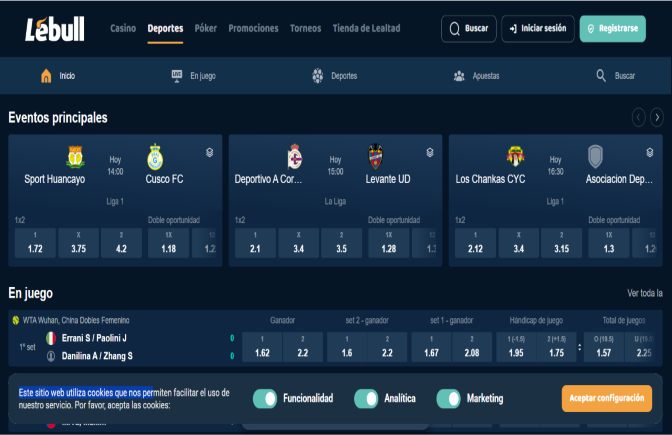Viewport: 672px width, 435px height.
Task: Open markets icon on Sport Huancayo card
Action: click(x=210, y=153)
